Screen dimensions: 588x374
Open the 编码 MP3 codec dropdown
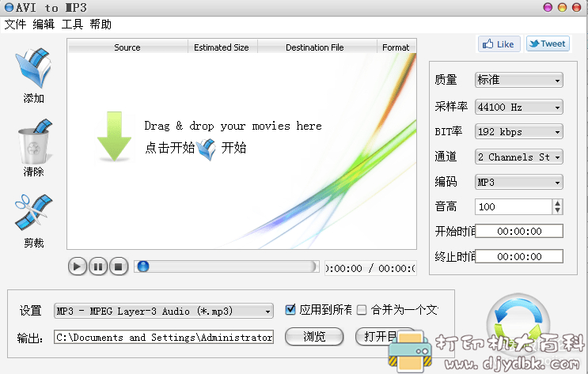(x=518, y=182)
